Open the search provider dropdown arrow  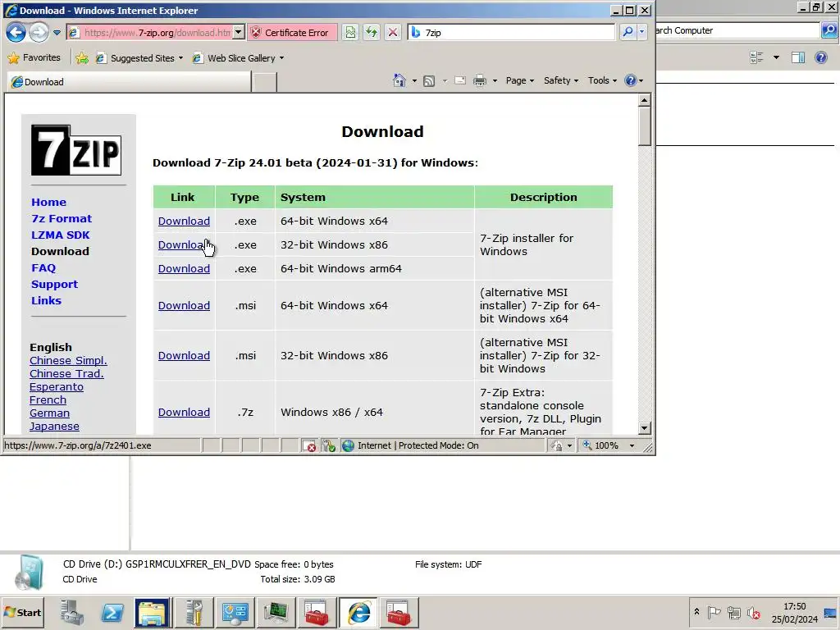[641, 33]
